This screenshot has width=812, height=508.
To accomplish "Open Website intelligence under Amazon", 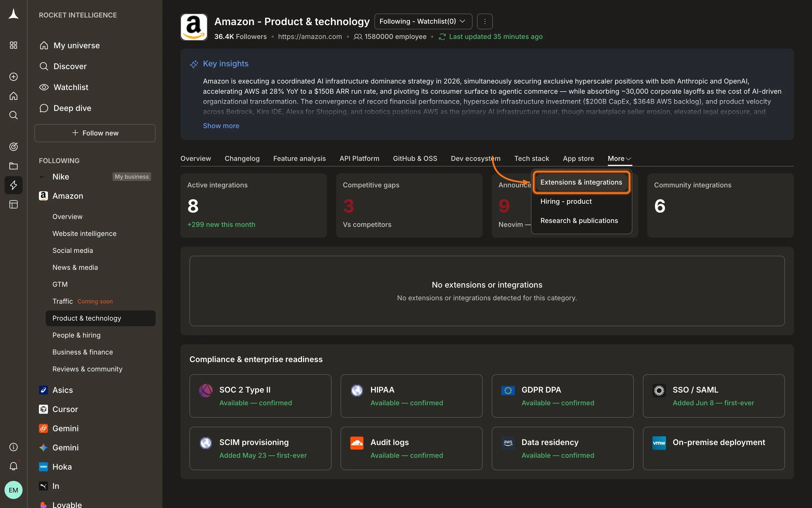I will [x=84, y=233].
